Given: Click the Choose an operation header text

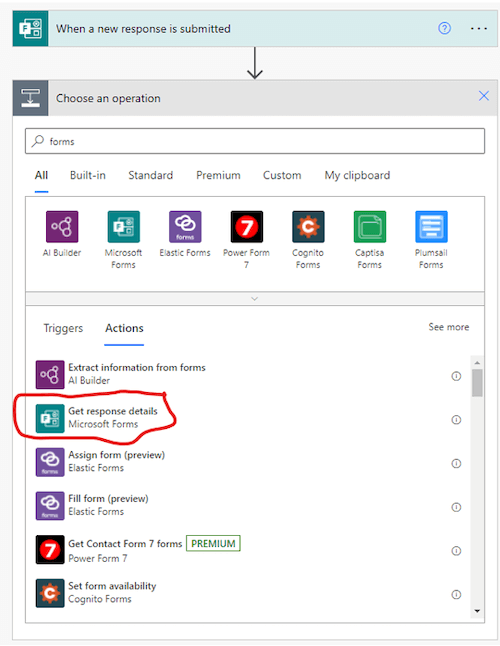Looking at the screenshot, I should click(x=108, y=98).
